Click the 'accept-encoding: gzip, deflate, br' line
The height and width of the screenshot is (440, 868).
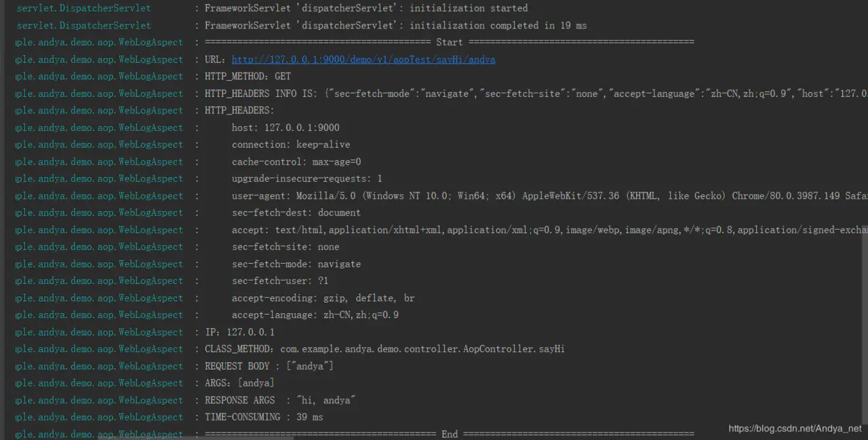click(x=323, y=298)
